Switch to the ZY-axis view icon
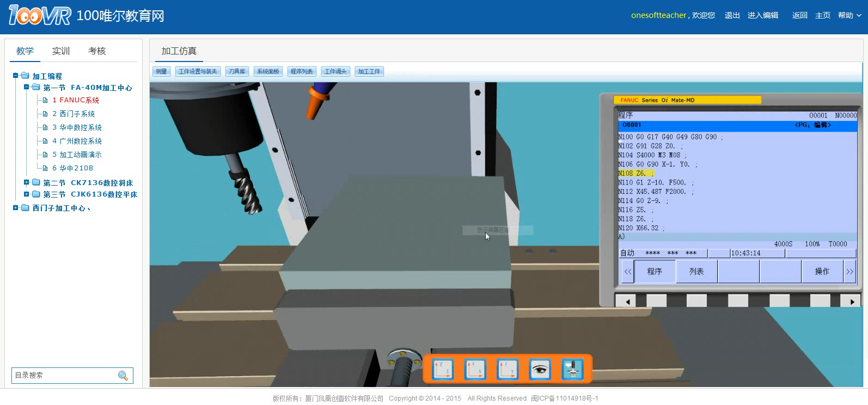This screenshot has width=868, height=405. tap(507, 370)
